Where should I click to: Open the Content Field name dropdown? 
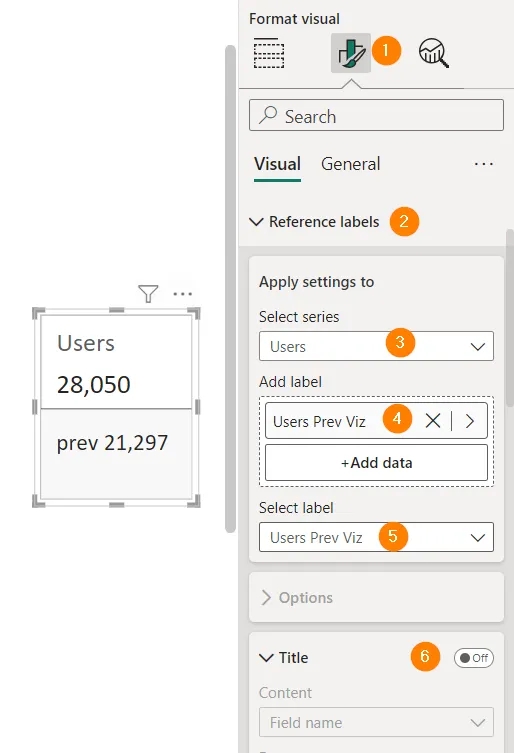(x=376, y=722)
